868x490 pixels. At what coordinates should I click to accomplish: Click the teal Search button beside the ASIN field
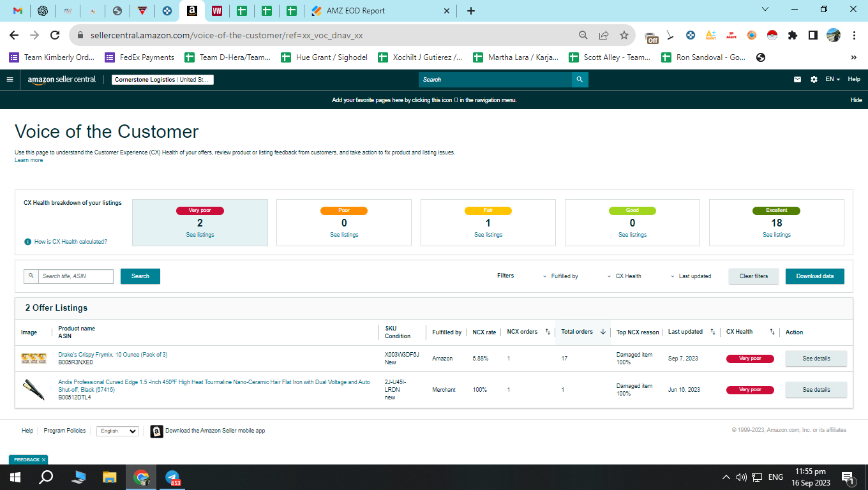point(140,276)
